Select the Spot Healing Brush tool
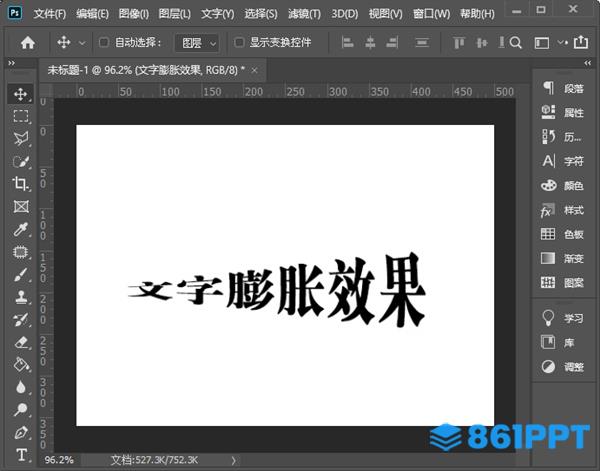The width and height of the screenshot is (600, 471). 21,252
